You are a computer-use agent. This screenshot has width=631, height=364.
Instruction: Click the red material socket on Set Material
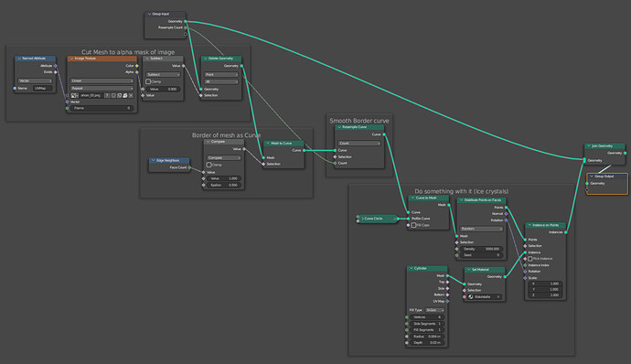465,296
